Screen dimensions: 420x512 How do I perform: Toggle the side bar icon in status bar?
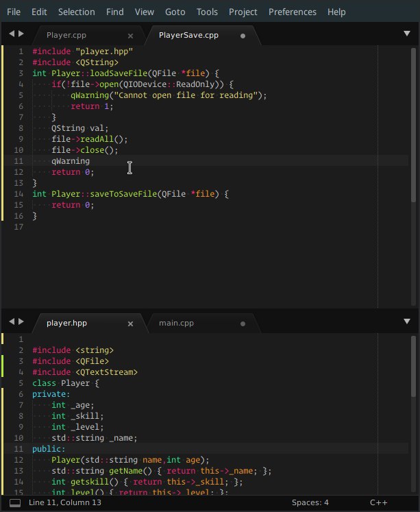tap(15, 503)
